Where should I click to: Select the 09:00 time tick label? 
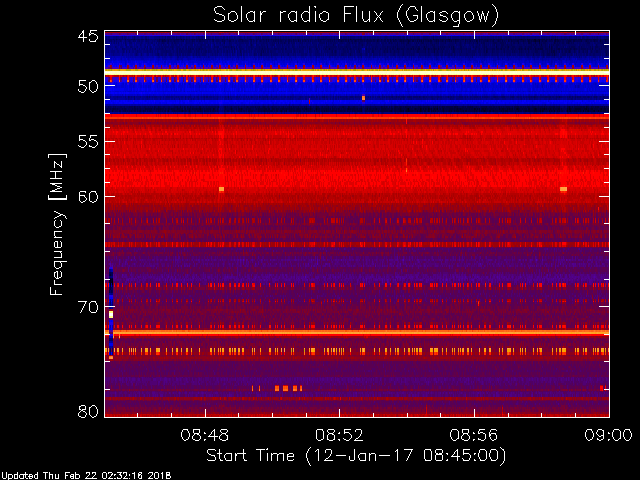pos(608,435)
